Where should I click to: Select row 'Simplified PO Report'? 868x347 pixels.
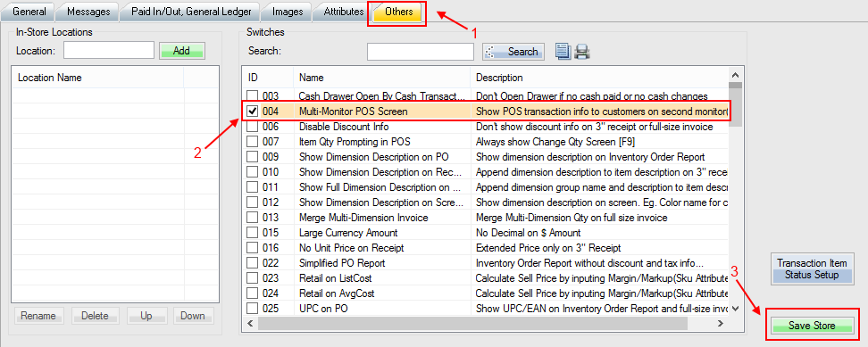click(x=486, y=262)
